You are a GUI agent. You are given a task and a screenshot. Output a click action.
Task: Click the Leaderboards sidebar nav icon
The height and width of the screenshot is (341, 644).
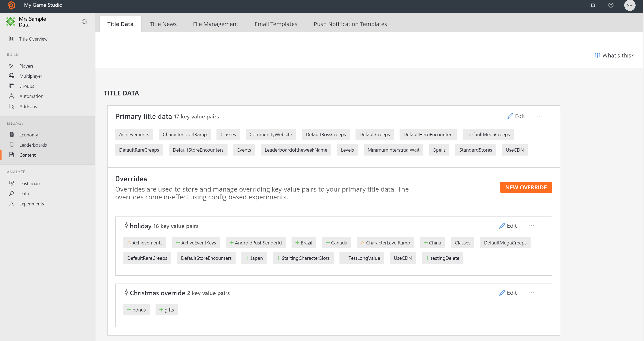[11, 145]
